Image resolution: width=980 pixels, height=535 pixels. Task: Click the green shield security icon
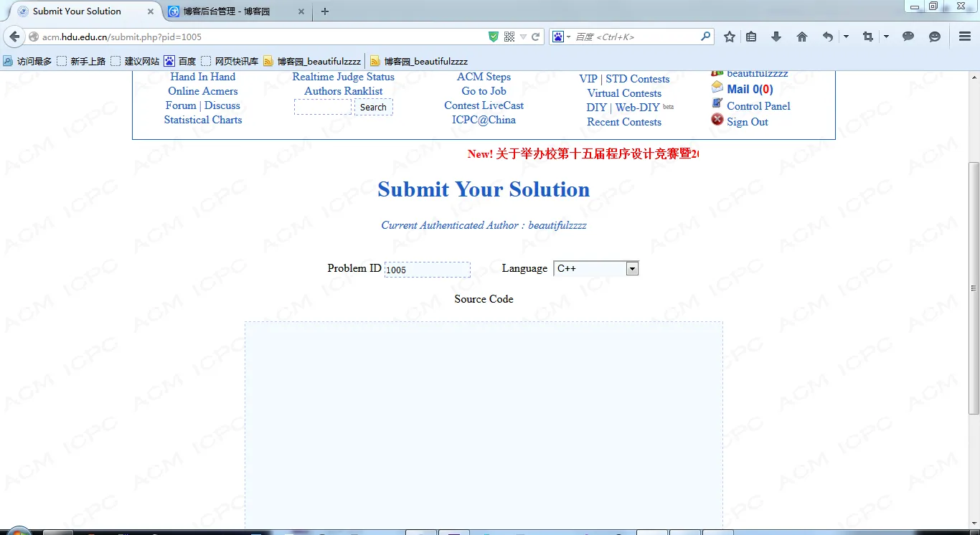coord(494,37)
